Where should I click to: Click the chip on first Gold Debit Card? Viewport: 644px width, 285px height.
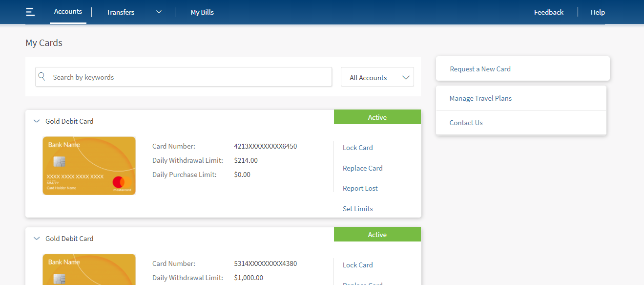pyautogui.click(x=60, y=161)
